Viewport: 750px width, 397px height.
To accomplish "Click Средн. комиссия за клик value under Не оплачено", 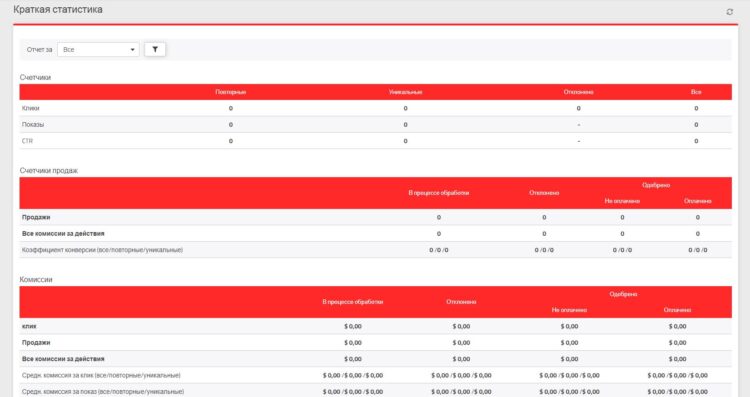I will click(x=569, y=375).
